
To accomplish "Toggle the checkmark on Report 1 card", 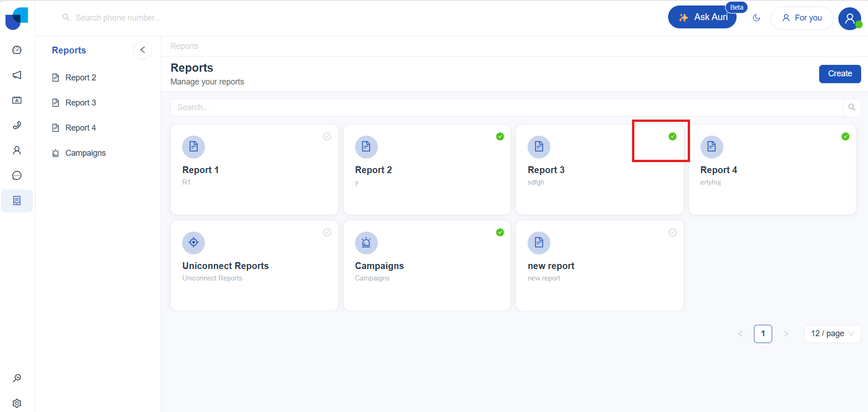I will tap(327, 137).
